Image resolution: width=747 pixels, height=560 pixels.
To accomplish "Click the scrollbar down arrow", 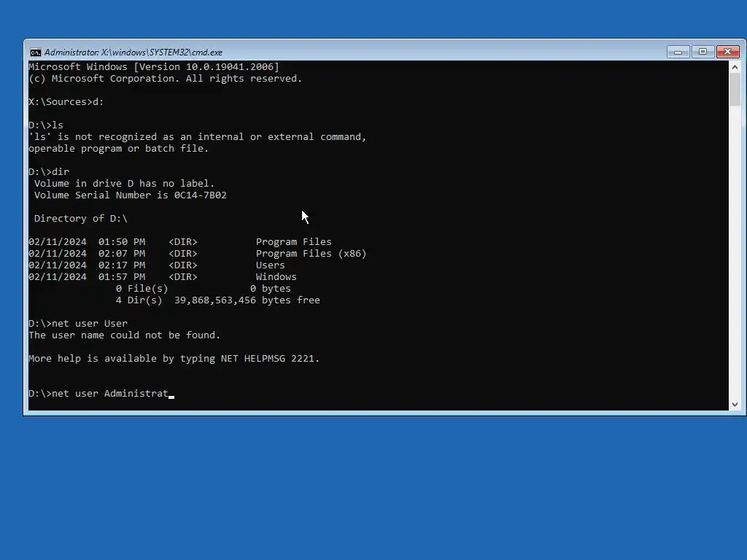I will (x=735, y=404).
